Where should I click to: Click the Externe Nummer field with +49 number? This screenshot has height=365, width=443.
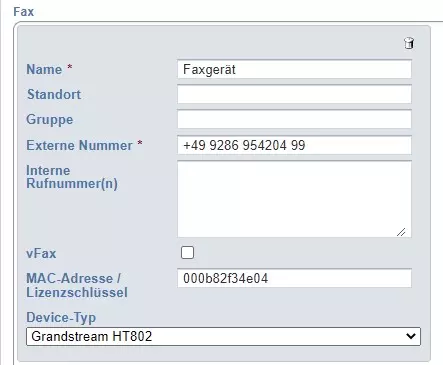[x=294, y=145]
